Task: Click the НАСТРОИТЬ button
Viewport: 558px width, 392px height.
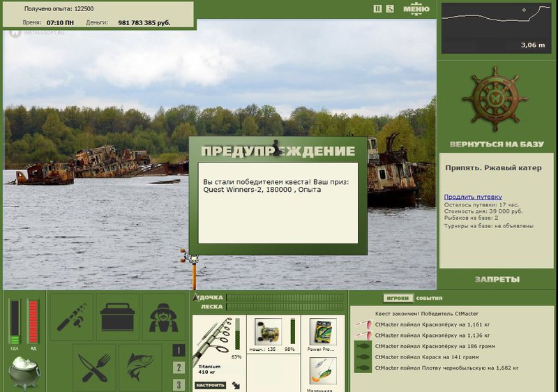Action: 211,385
